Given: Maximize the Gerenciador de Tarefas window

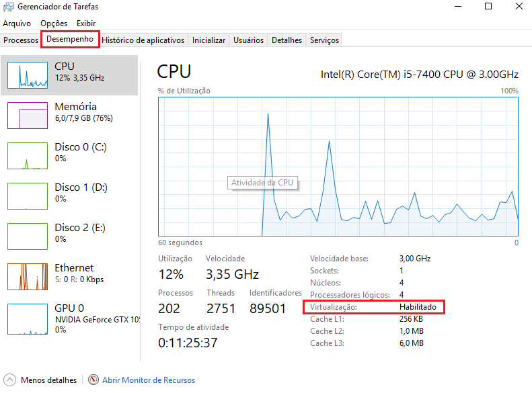Looking at the screenshot, I should (x=488, y=7).
